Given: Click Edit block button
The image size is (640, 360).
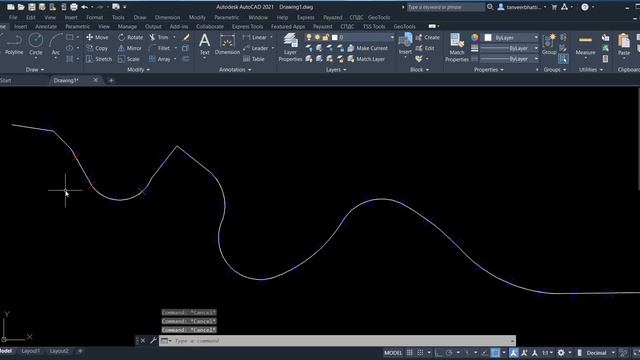Looking at the screenshot, I should click(425, 48).
